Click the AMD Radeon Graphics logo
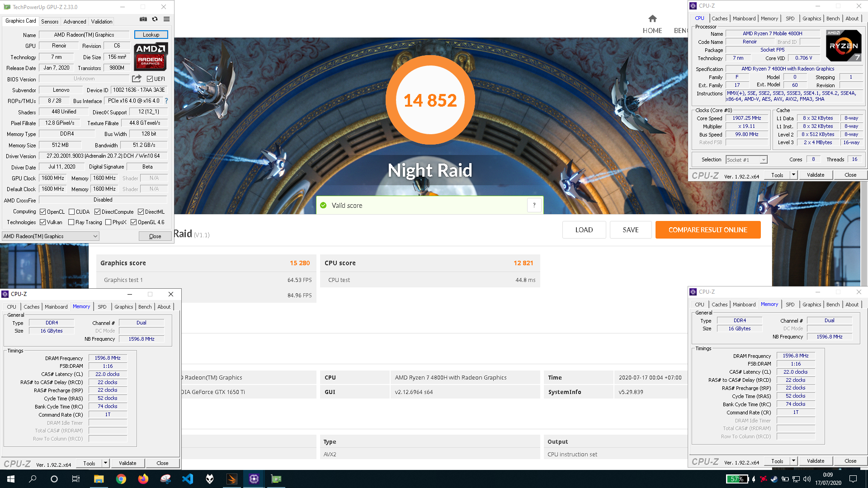Screen dimensions: 868x488 (151, 56)
